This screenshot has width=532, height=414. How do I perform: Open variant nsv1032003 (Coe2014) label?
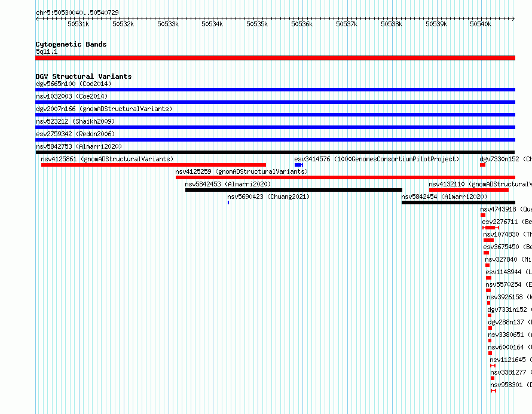coord(72,96)
